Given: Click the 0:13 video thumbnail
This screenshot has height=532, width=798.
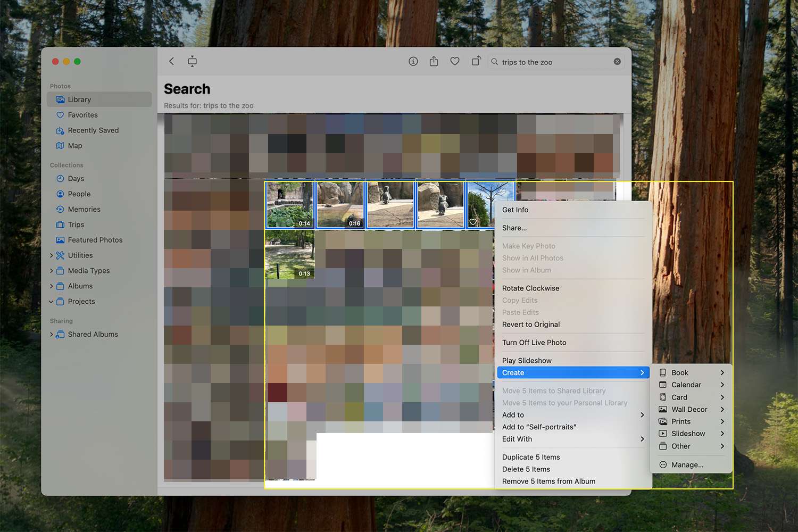Looking at the screenshot, I should tap(290, 254).
